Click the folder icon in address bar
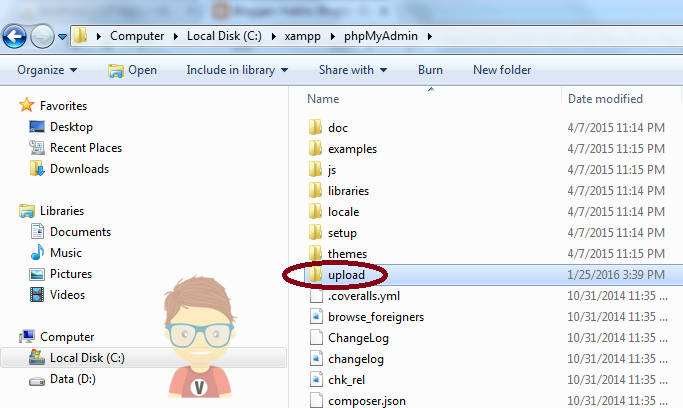 [80, 36]
